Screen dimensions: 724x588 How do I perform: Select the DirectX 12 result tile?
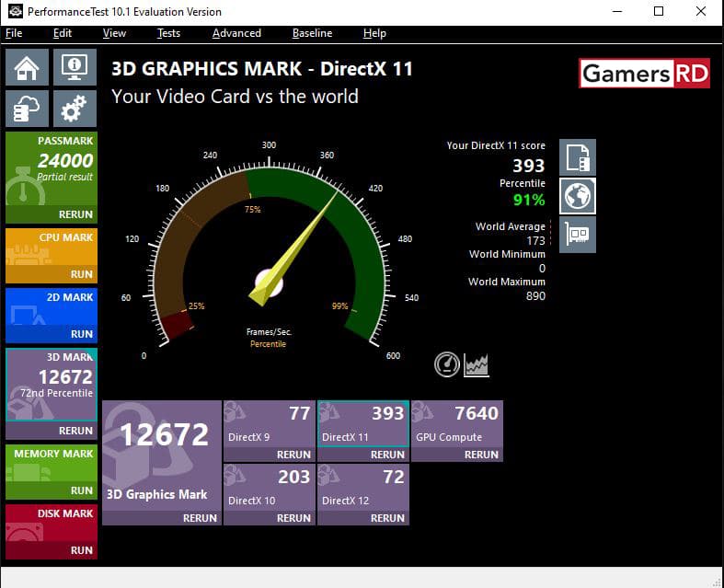(362, 488)
